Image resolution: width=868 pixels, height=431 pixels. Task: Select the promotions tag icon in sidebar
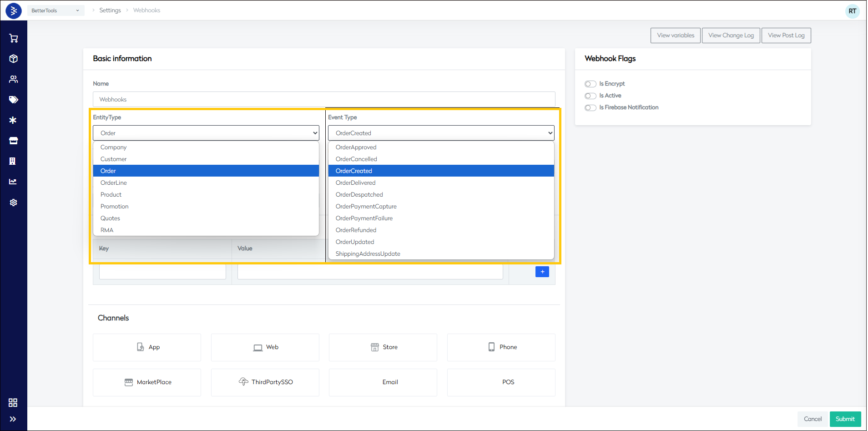click(14, 100)
